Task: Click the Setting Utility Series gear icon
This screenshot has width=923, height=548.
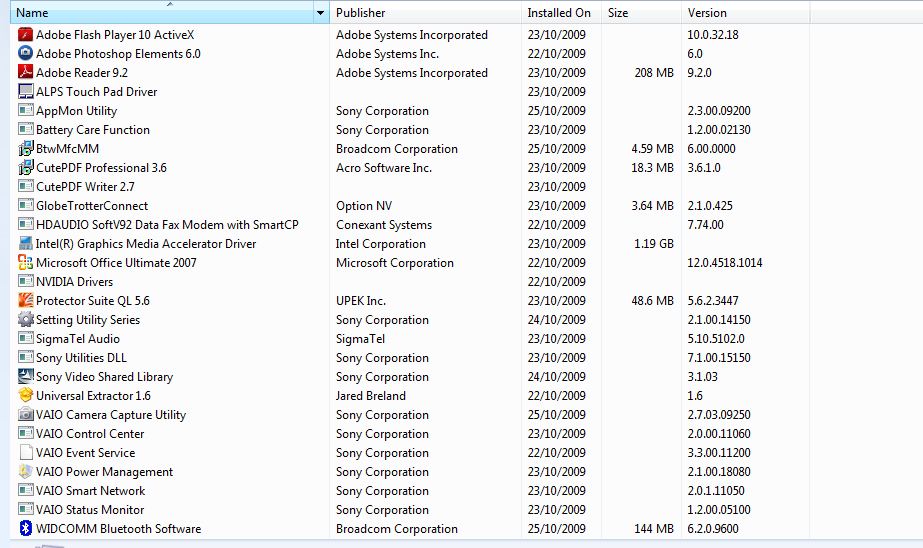Action: [x=25, y=320]
